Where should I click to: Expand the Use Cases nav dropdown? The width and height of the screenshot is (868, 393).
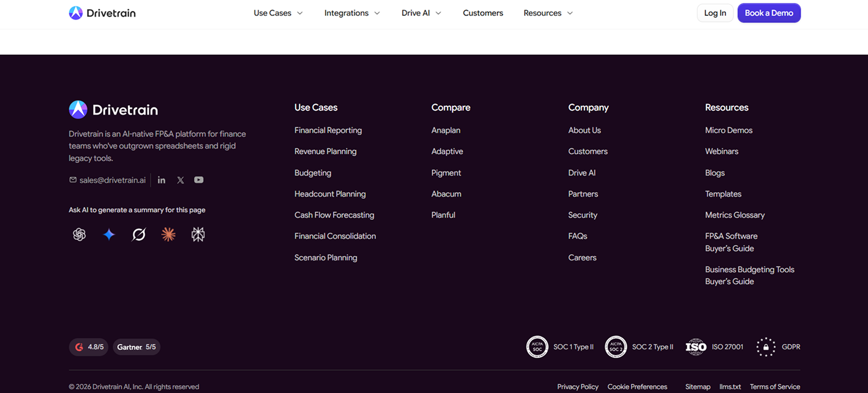click(x=278, y=13)
